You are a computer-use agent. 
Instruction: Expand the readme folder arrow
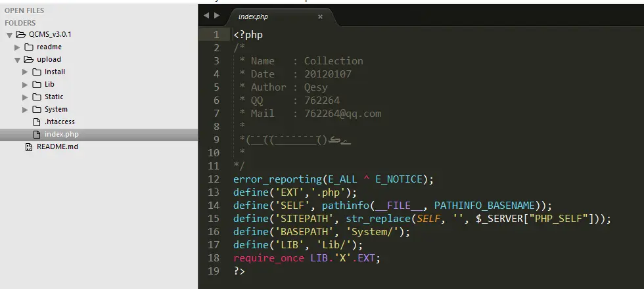click(x=17, y=47)
